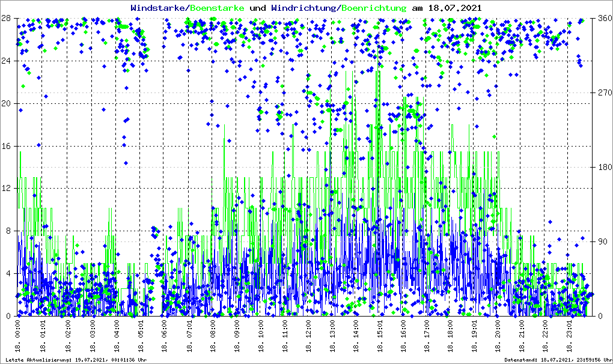Screen dimensions: 613x364
Task: Click the green "Boenstarke" title word
Action: [217, 8]
